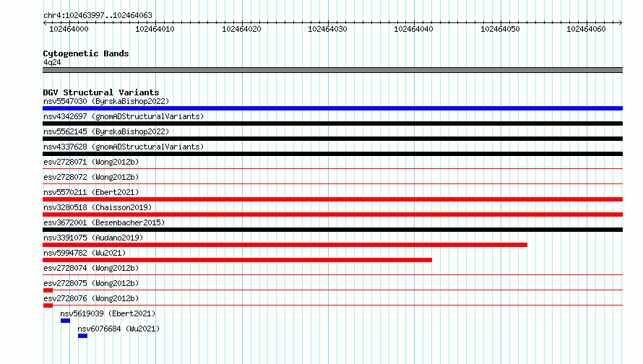Viewport: 643px width, 364px height.
Task: Click the chr4:102463997..102464063 region label
Action: pyautogui.click(x=98, y=16)
